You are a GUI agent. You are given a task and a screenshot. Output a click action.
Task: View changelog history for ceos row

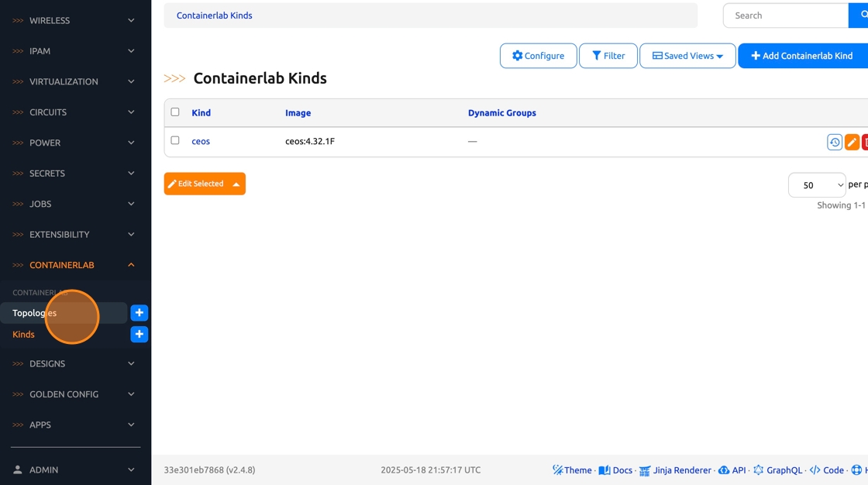834,143
